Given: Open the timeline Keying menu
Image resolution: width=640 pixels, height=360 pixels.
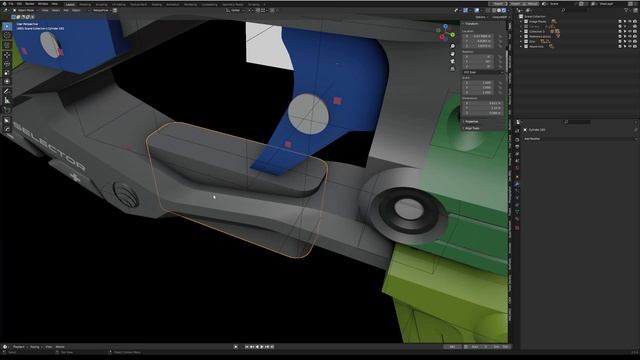Looking at the screenshot, I should coord(36,347).
